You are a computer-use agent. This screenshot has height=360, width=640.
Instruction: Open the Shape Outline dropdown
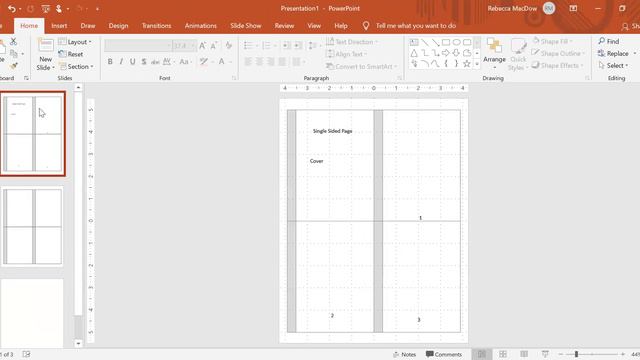click(x=559, y=53)
